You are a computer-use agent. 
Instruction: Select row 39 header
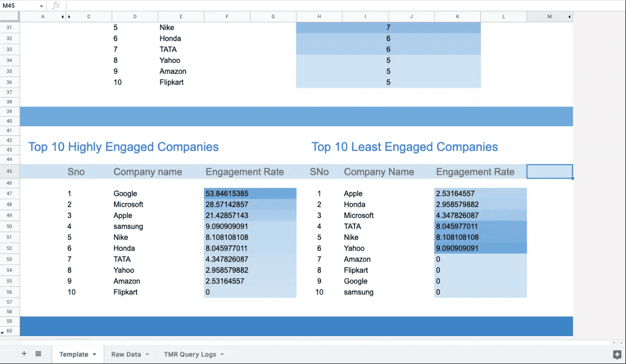(10, 111)
